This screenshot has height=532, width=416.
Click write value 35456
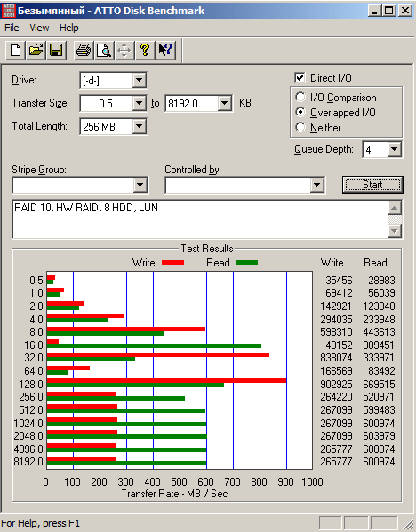(339, 281)
